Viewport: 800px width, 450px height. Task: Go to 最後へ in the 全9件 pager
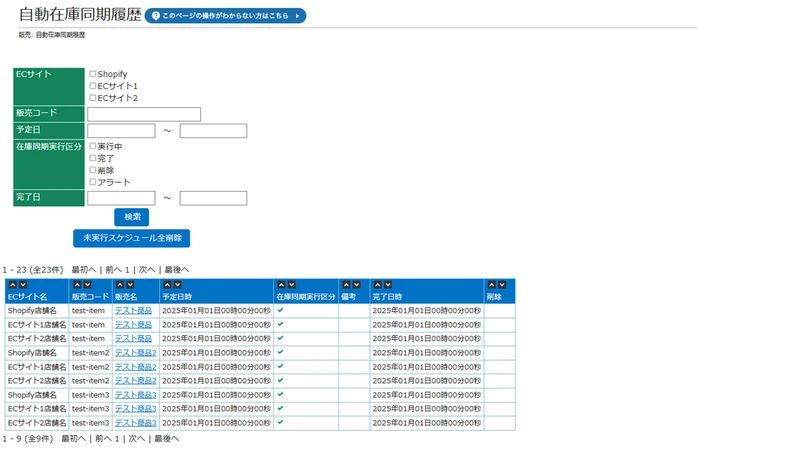pyautogui.click(x=166, y=439)
